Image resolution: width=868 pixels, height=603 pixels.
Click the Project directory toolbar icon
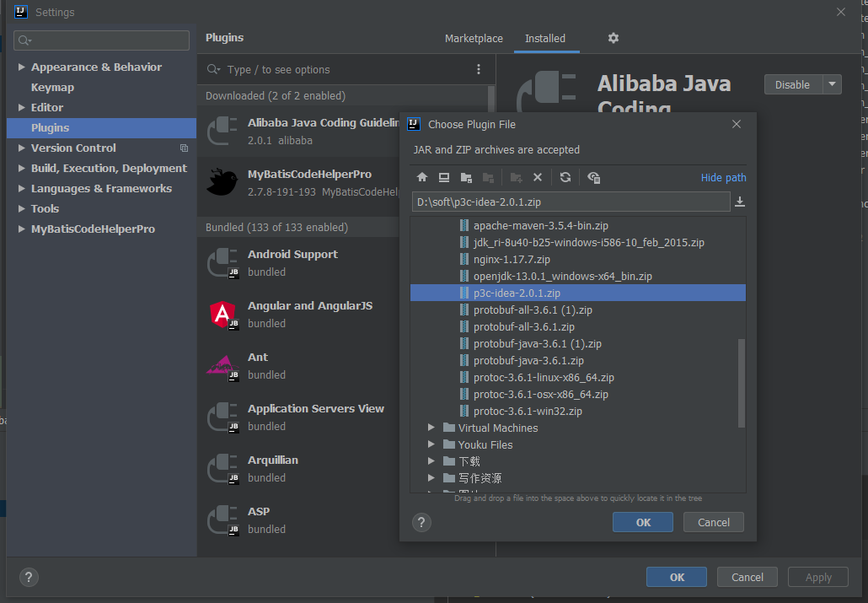click(466, 177)
